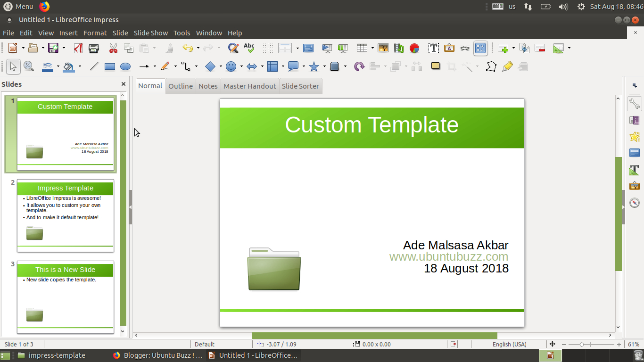Screen dimensions: 644x362
Task: Insert a text box
Action: 434,48
